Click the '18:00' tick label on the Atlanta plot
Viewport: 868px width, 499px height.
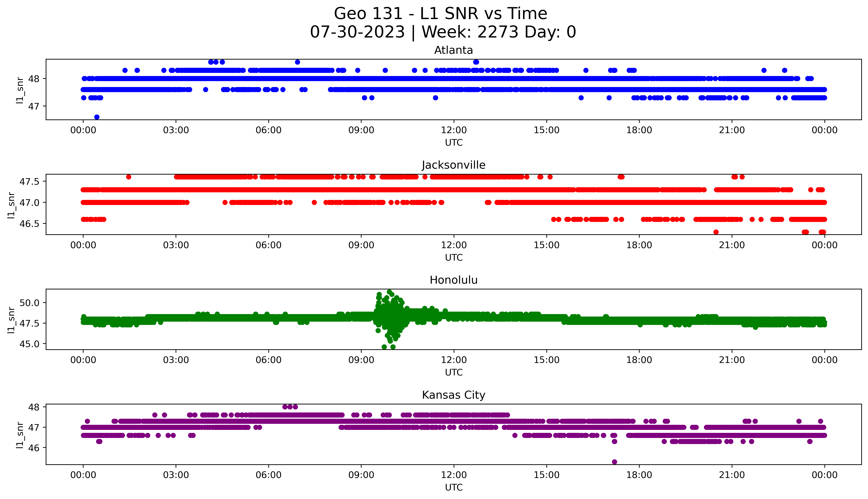coord(639,130)
